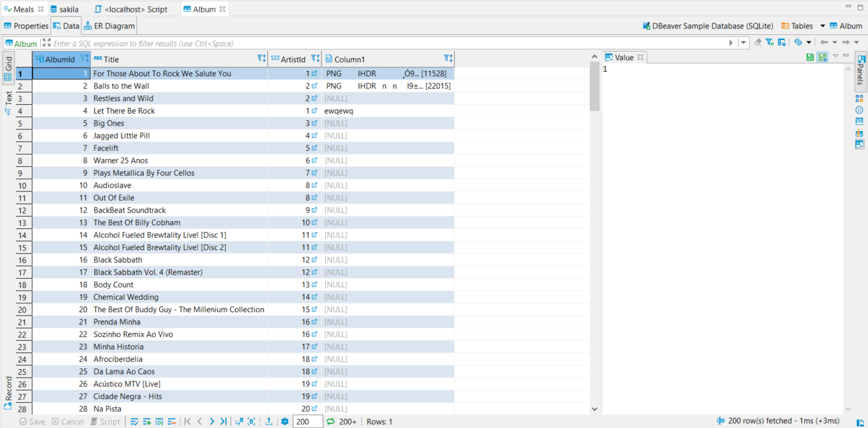Go to the previous row

point(199,422)
